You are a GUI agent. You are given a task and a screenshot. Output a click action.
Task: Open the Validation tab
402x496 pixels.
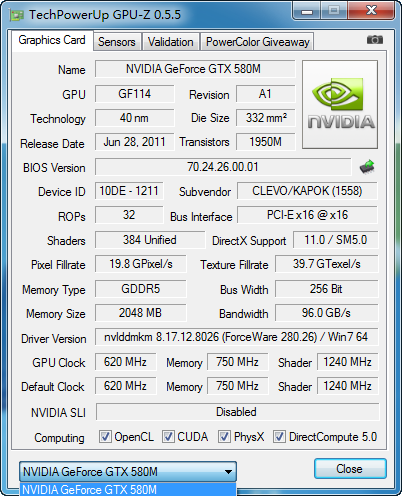click(171, 42)
